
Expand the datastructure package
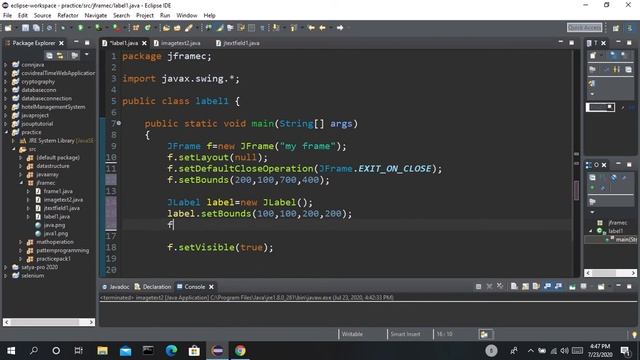[x=21, y=166]
